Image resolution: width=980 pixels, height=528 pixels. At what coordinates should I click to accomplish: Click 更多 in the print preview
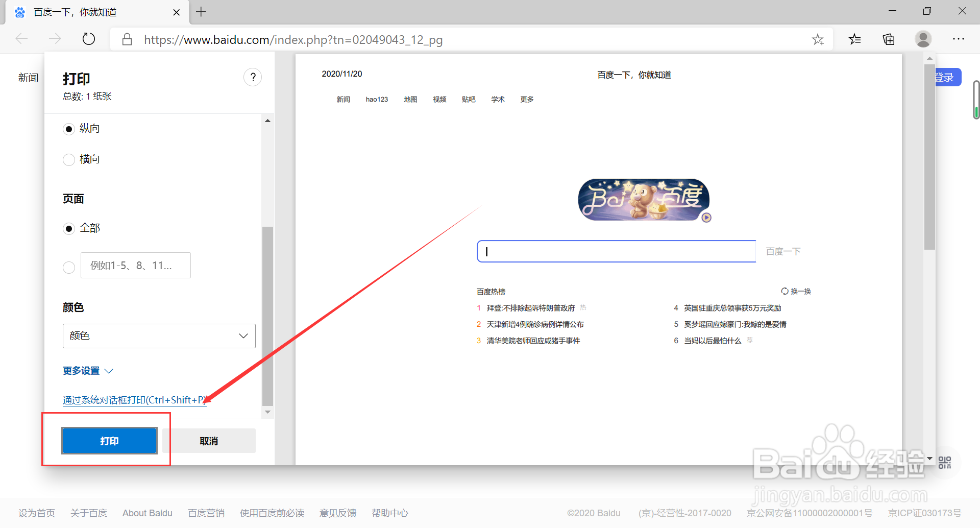527,100
